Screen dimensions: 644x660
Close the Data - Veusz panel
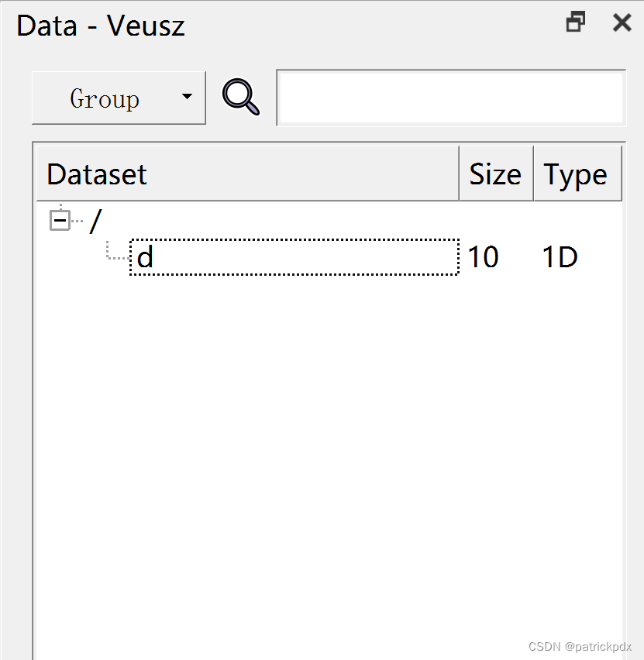pyautogui.click(x=622, y=22)
